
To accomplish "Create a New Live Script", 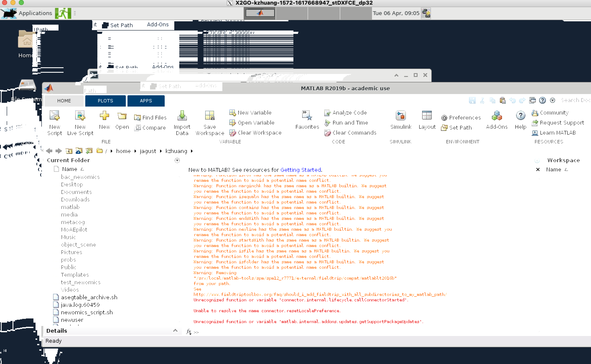I will click(80, 123).
